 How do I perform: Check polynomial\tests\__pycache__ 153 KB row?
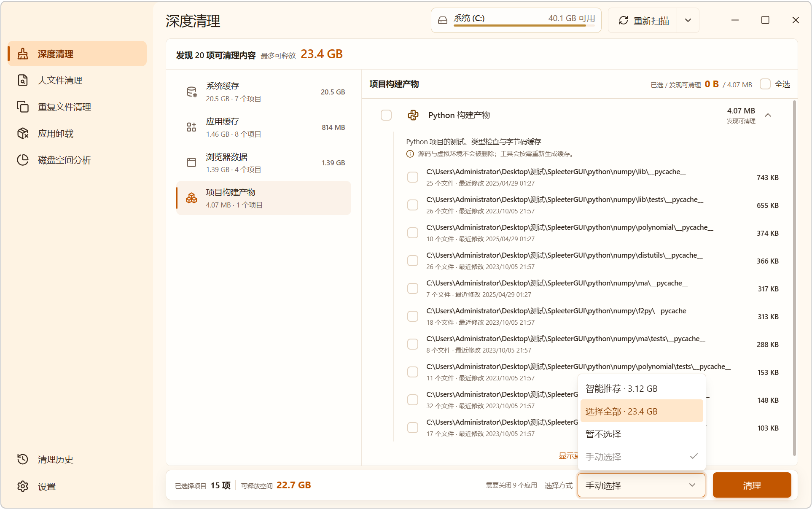click(x=413, y=372)
